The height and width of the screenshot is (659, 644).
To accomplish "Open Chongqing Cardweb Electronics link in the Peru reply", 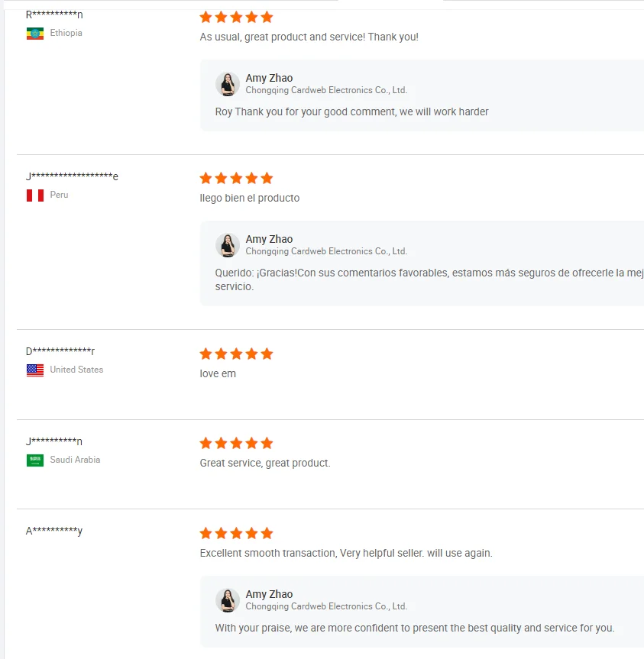I will 326,251.
